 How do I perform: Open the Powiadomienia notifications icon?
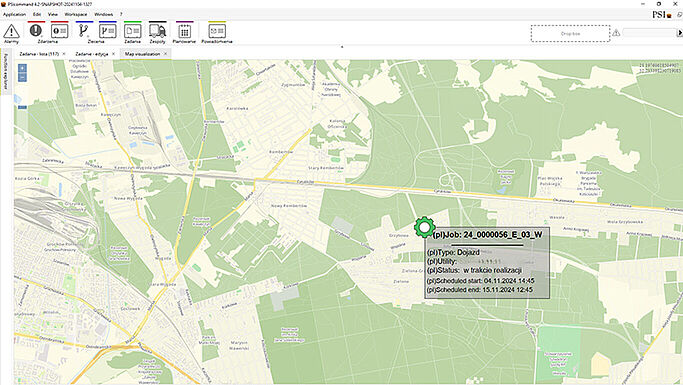click(217, 31)
